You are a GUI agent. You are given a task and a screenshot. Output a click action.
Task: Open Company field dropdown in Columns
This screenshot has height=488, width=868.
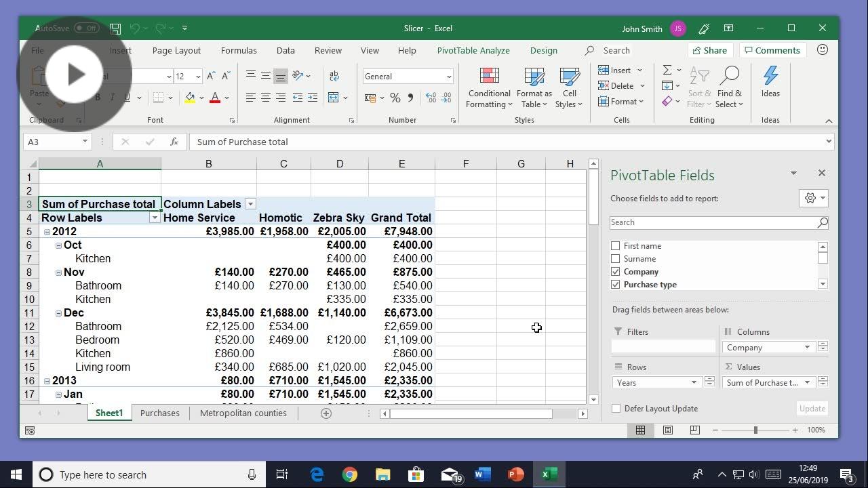pos(807,347)
